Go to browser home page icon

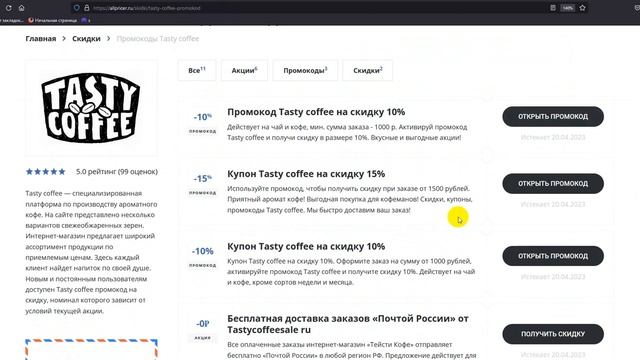tap(22, 8)
